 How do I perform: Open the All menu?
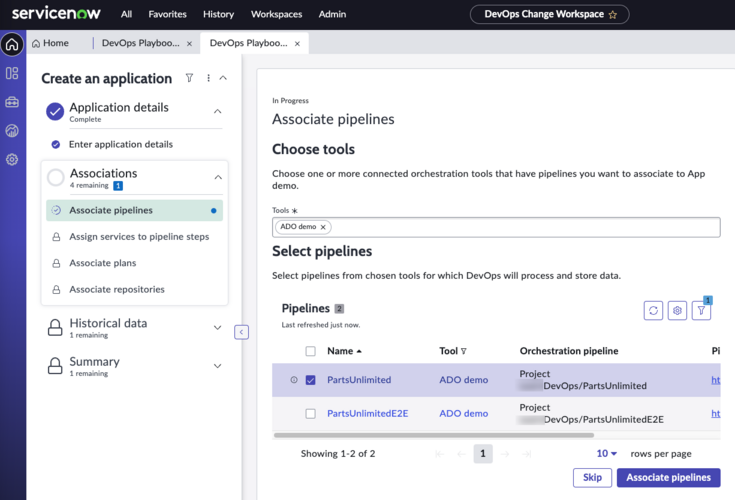[126, 15]
